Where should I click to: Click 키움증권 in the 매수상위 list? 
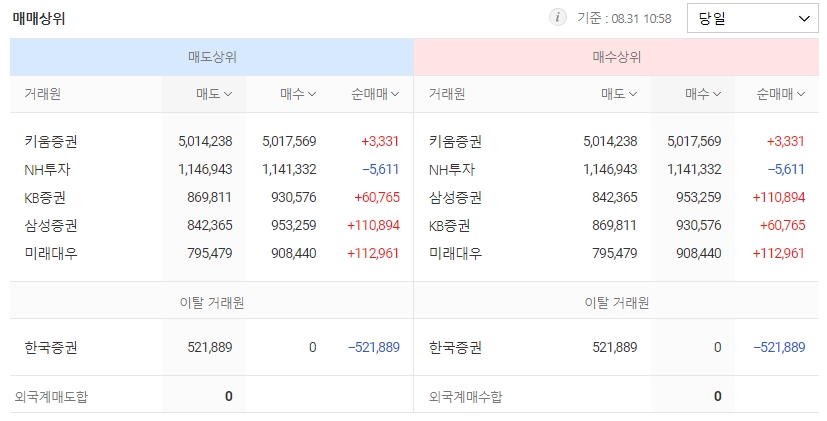(x=455, y=141)
